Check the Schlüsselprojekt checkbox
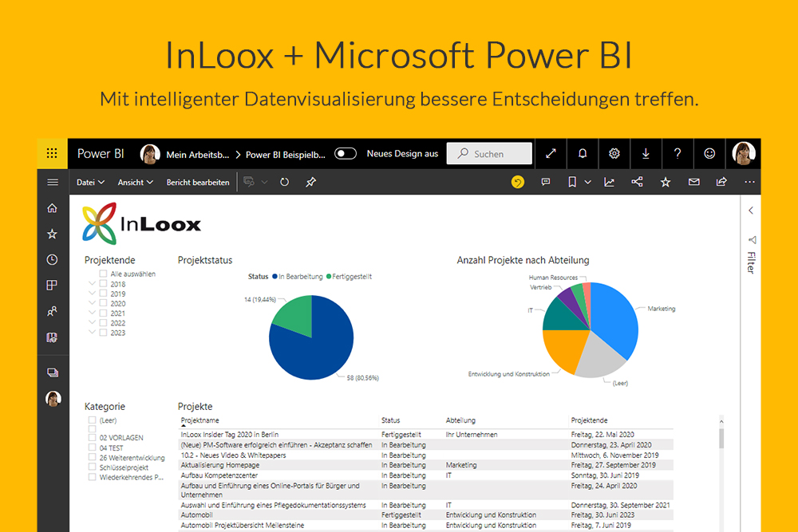Image resolution: width=798 pixels, height=532 pixels. click(92, 467)
